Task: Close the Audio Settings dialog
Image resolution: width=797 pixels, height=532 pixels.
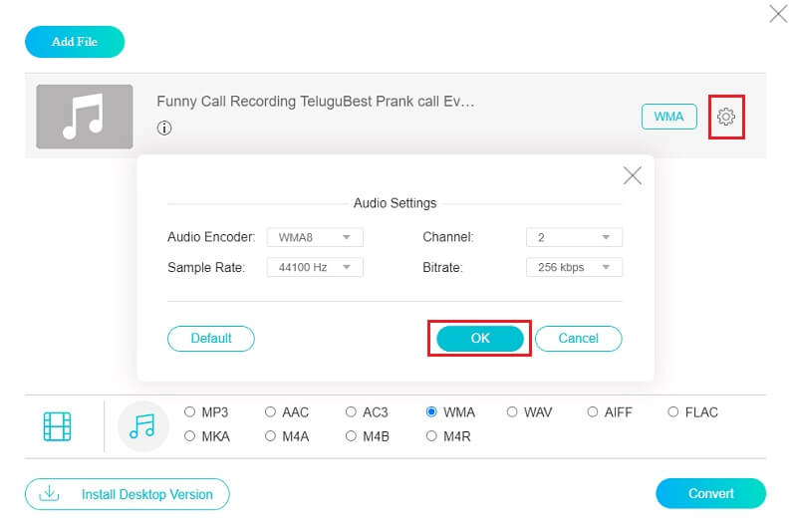Action: tap(632, 176)
